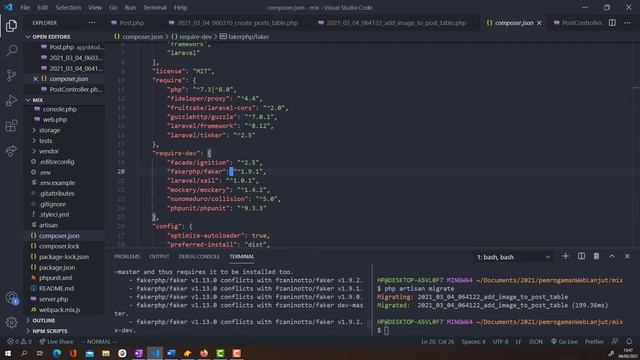The width and height of the screenshot is (640, 360).
Task: Open the Accounts menu icon
Action: click(11, 298)
